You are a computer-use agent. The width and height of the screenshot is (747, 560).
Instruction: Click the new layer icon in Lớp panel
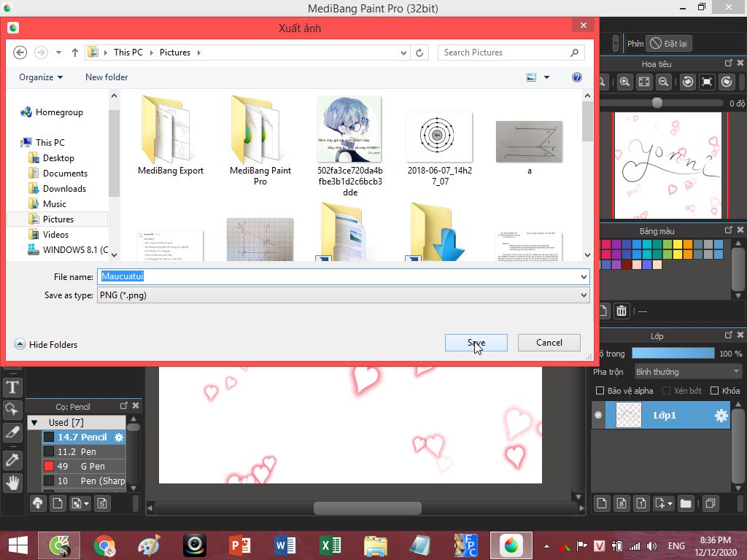(x=602, y=503)
